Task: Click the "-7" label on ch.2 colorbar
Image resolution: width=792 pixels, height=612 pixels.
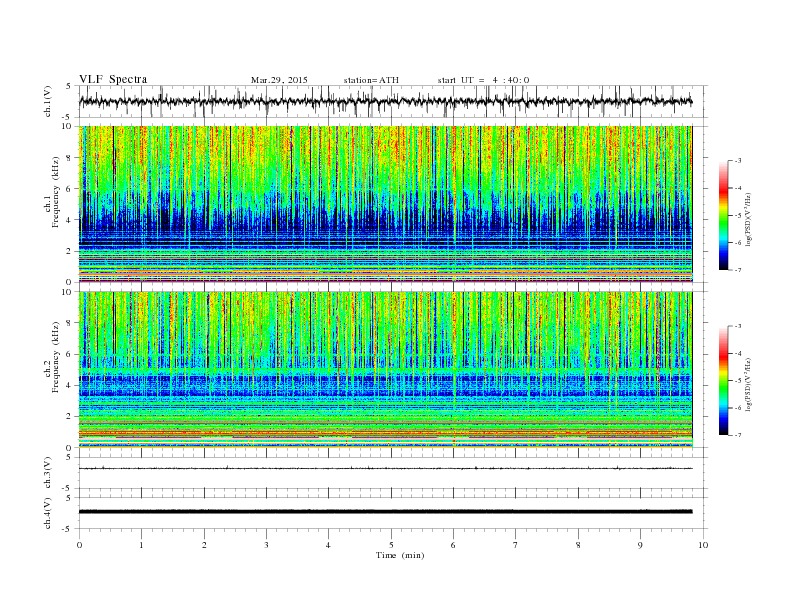Action: click(737, 435)
